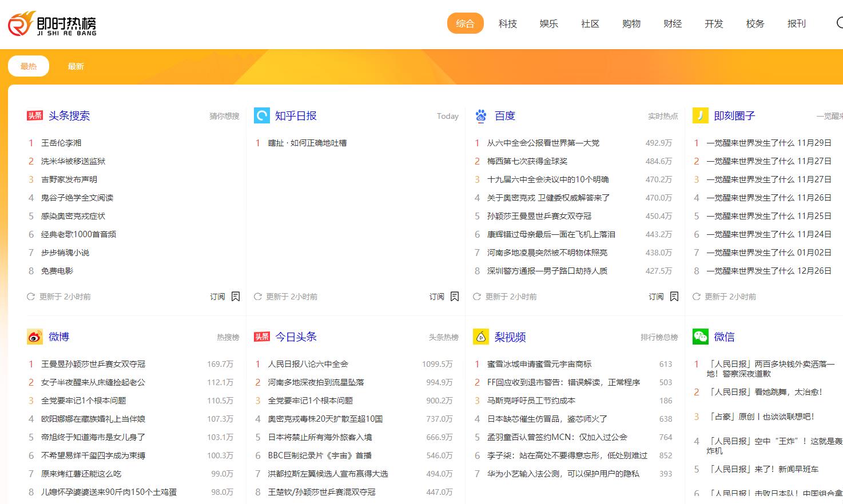The height and width of the screenshot is (504, 843).
Task: Click 订阅 on the 百度 card
Action: [x=655, y=296]
